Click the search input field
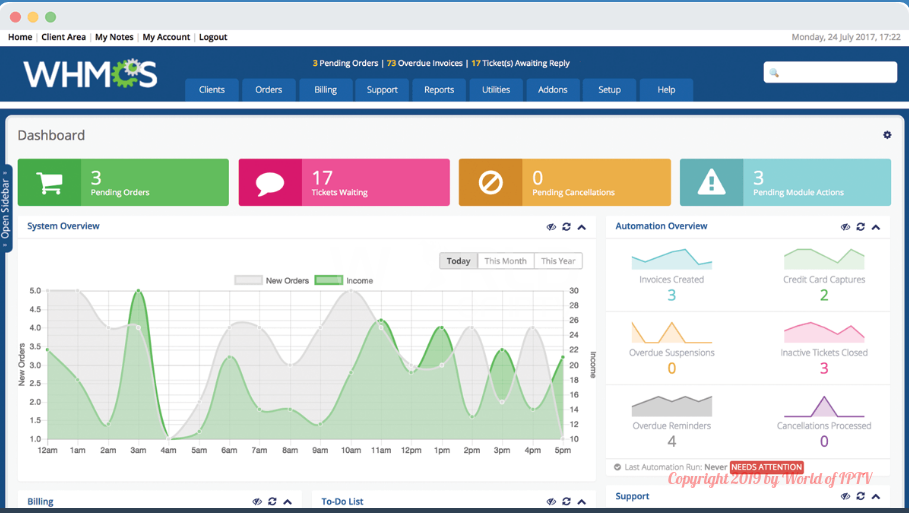This screenshot has width=909, height=513. pos(830,72)
